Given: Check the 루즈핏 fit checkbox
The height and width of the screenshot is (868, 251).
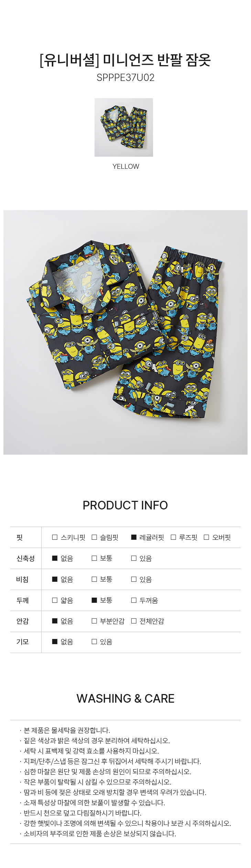Looking at the screenshot, I should (x=173, y=537).
